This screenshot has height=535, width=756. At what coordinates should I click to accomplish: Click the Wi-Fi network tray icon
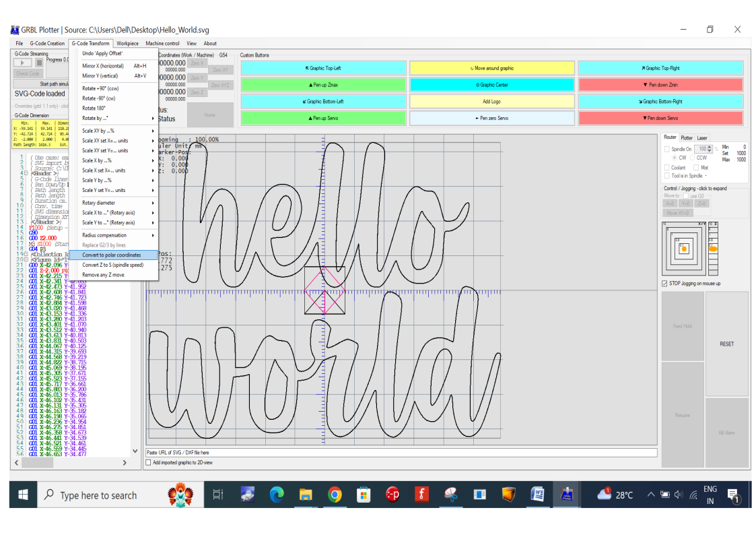(x=693, y=495)
